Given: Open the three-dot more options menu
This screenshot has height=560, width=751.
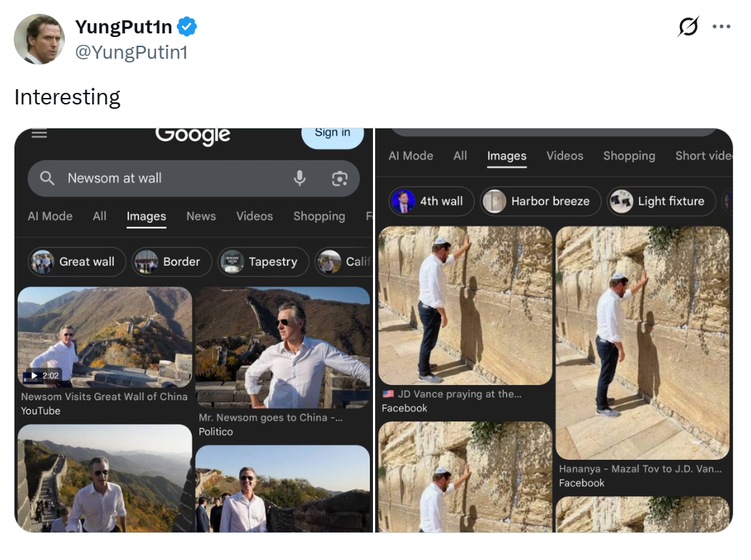Looking at the screenshot, I should (x=721, y=26).
